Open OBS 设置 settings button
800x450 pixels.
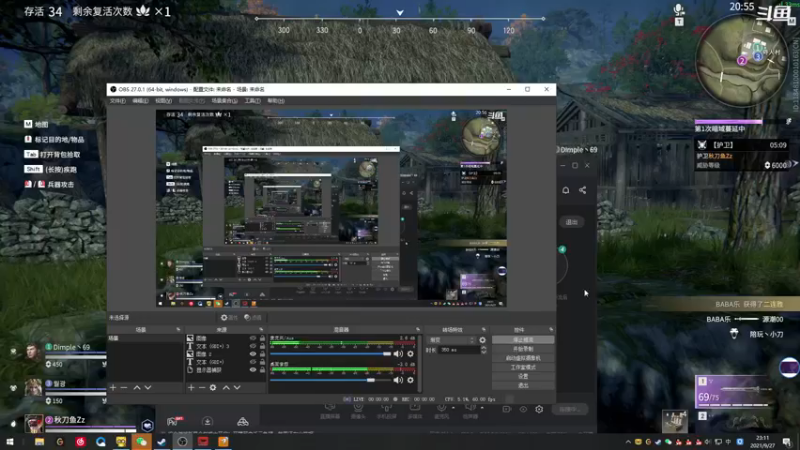[x=523, y=377]
